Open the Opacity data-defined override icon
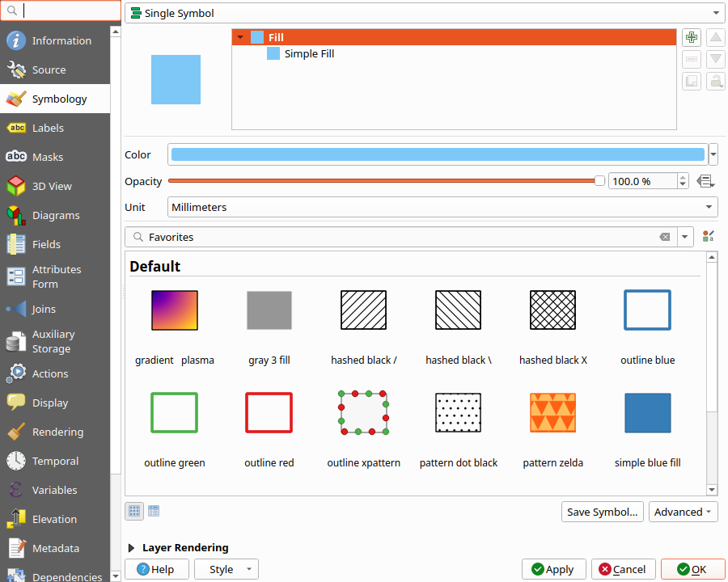Viewport: 728px width, 582px height. point(705,181)
